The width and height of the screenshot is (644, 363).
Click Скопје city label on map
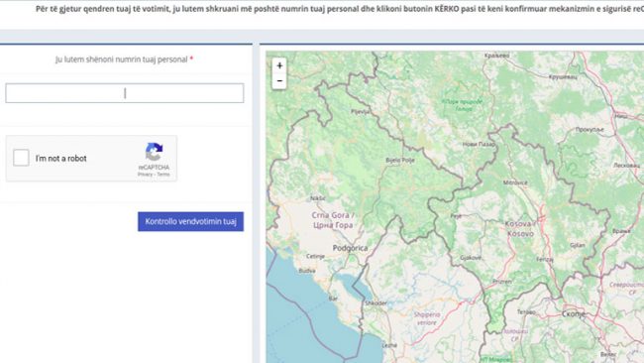coord(574,313)
